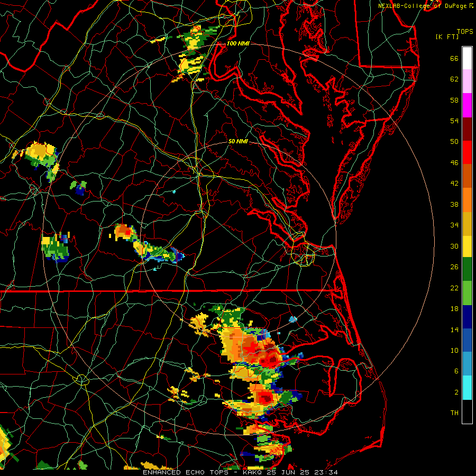Click the white 66 kft legend swatch
476x476 pixels.
coord(467,58)
